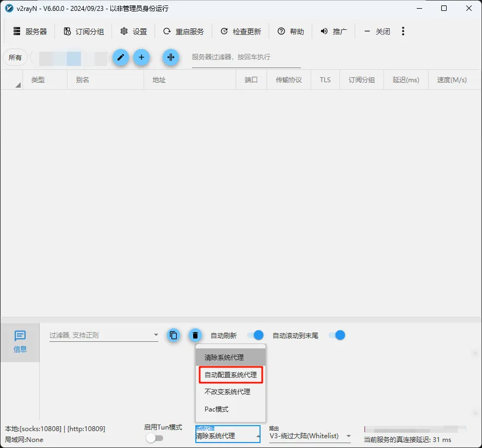The height and width of the screenshot is (448, 482).
Task: Add a subscription group with the plus button
Action: pyautogui.click(x=141, y=57)
